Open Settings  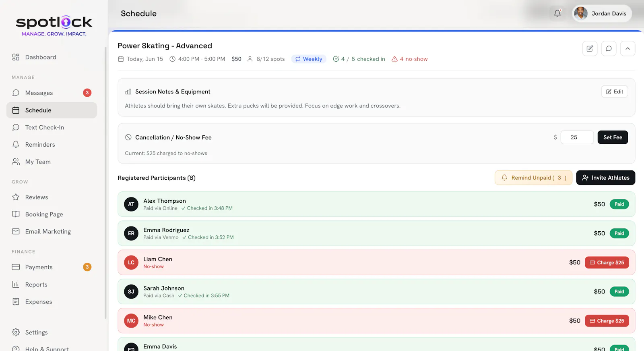coord(52,332)
